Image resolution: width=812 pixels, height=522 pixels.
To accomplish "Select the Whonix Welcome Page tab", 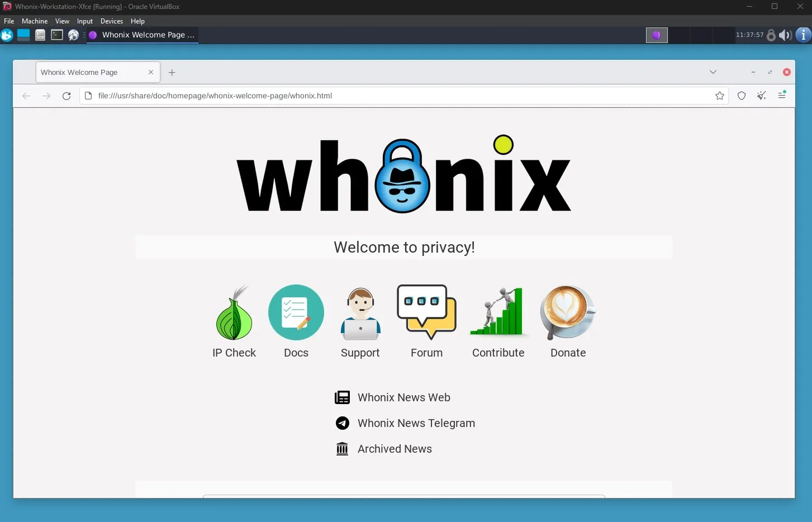I will pyautogui.click(x=89, y=72).
